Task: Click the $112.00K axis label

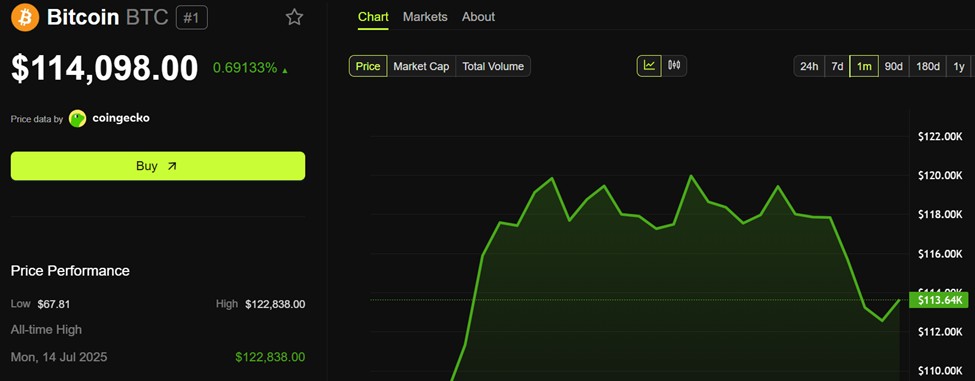Action: [x=940, y=332]
